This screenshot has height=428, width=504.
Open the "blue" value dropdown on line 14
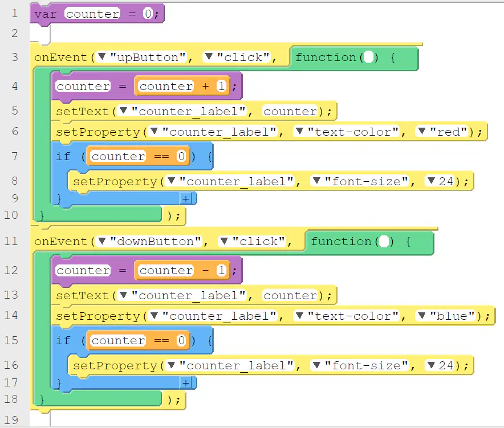(x=422, y=316)
